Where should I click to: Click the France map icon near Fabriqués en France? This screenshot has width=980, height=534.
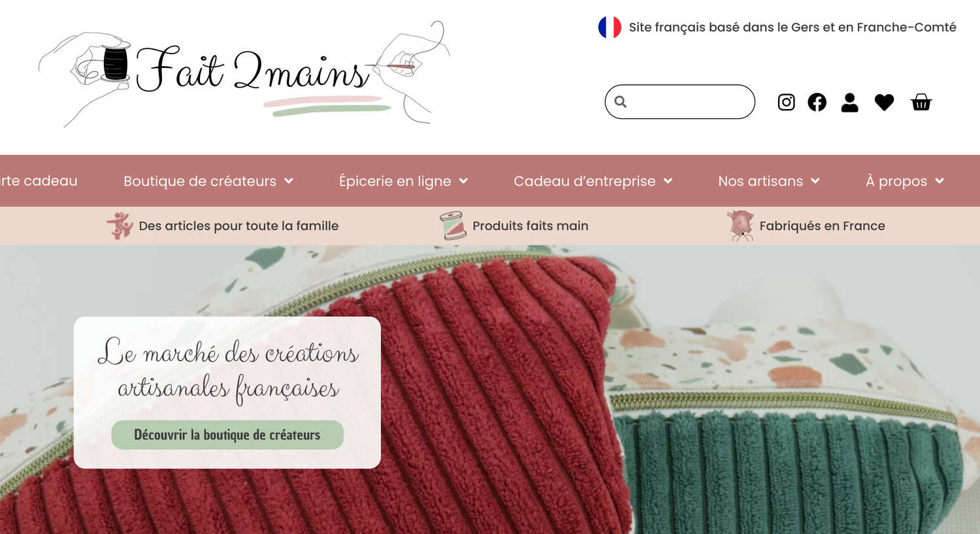(741, 225)
